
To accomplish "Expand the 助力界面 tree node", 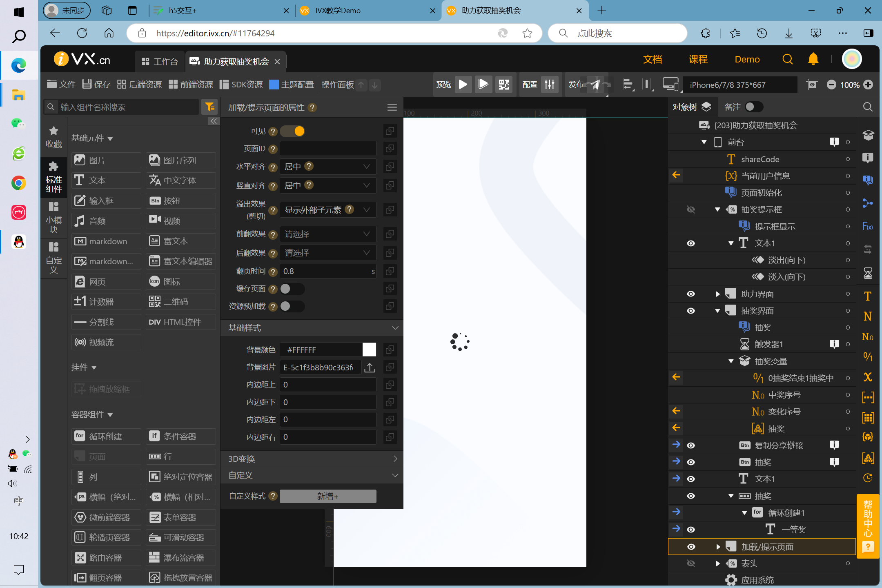I will pos(718,294).
